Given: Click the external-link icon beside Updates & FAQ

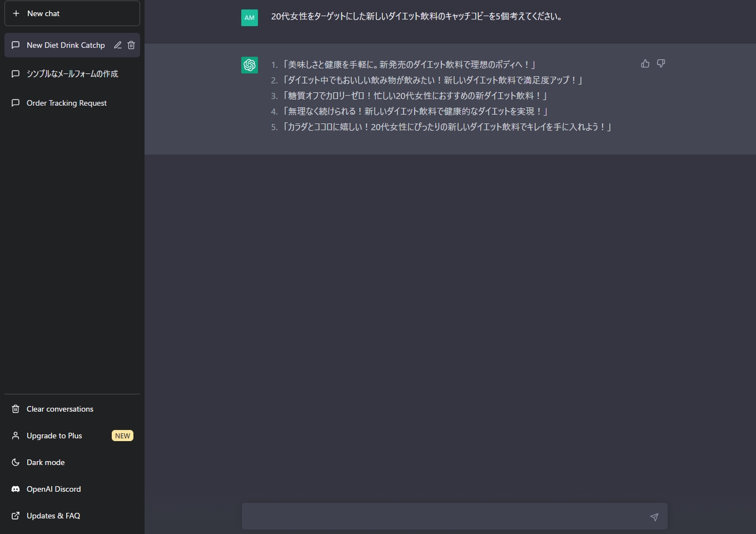Looking at the screenshot, I should pyautogui.click(x=16, y=516).
